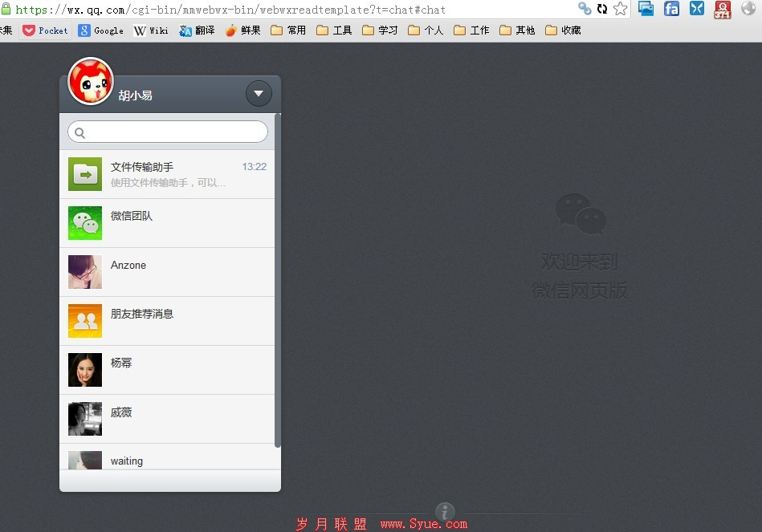Bookmark page with the star icon
The image size is (762, 532).
(620, 9)
